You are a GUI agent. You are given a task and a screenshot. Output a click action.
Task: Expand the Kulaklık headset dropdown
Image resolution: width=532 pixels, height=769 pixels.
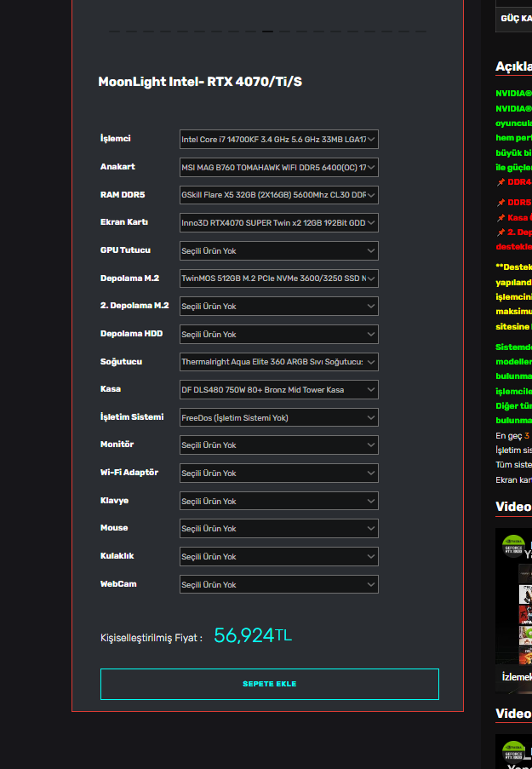pyautogui.click(x=279, y=556)
